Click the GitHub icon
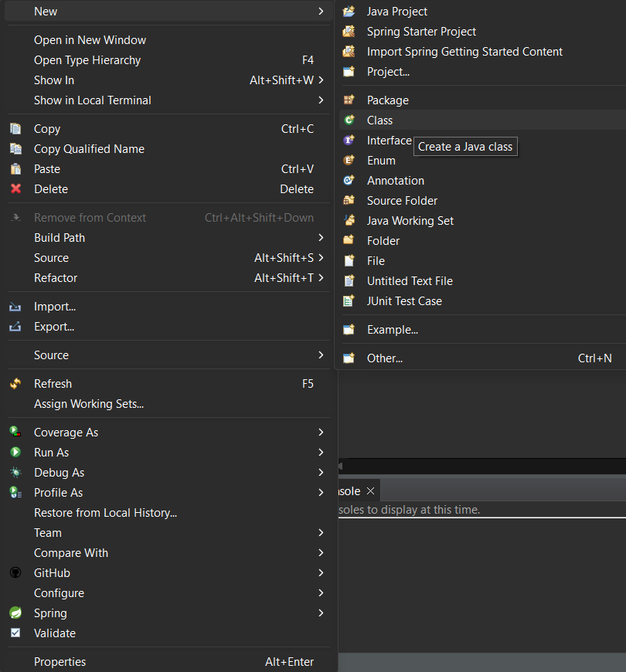Screen dimensions: 626x672 click(x=15, y=572)
